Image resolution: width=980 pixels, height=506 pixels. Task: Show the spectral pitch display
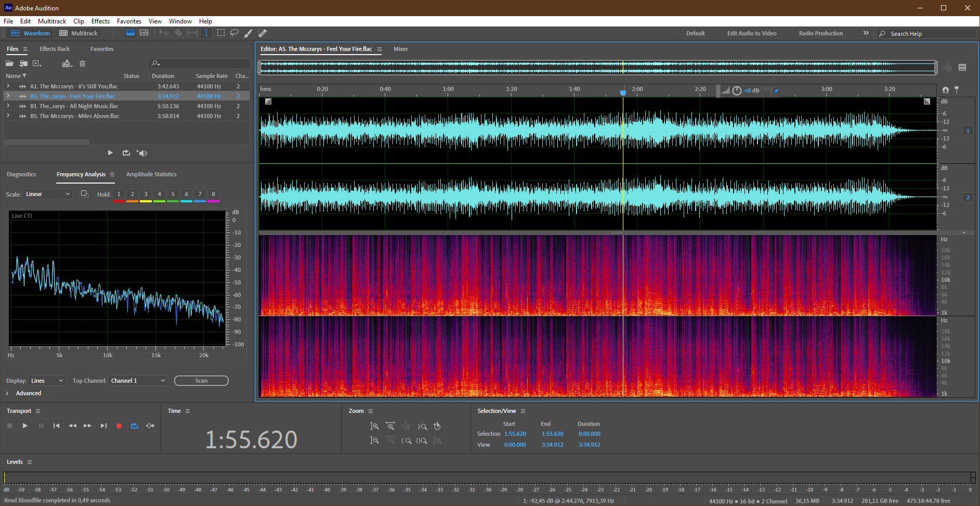tap(144, 33)
